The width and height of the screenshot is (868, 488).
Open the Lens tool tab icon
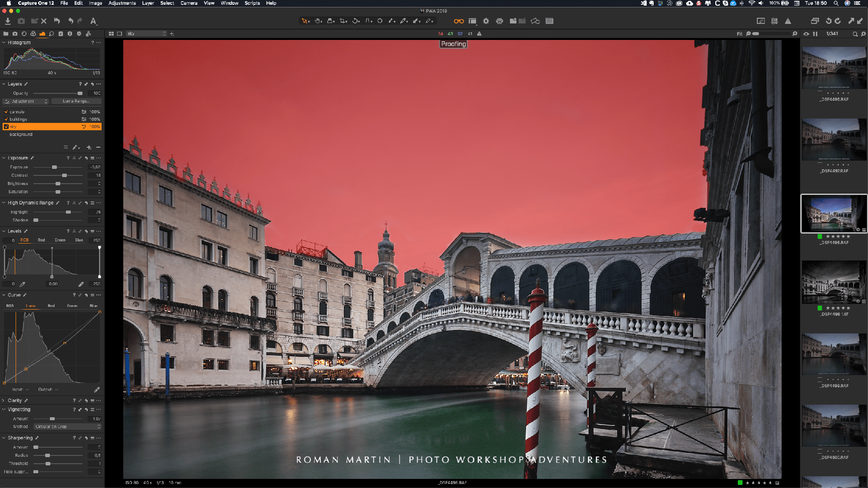24,33
